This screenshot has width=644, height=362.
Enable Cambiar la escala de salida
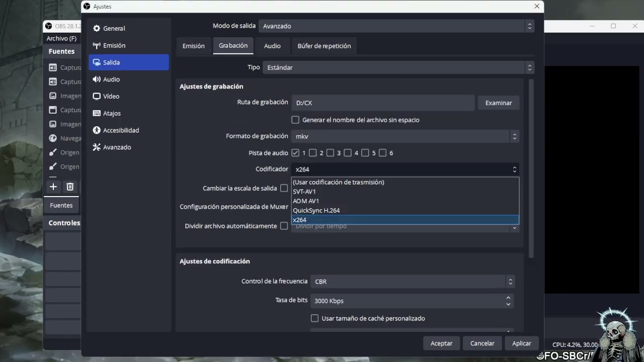pos(284,188)
